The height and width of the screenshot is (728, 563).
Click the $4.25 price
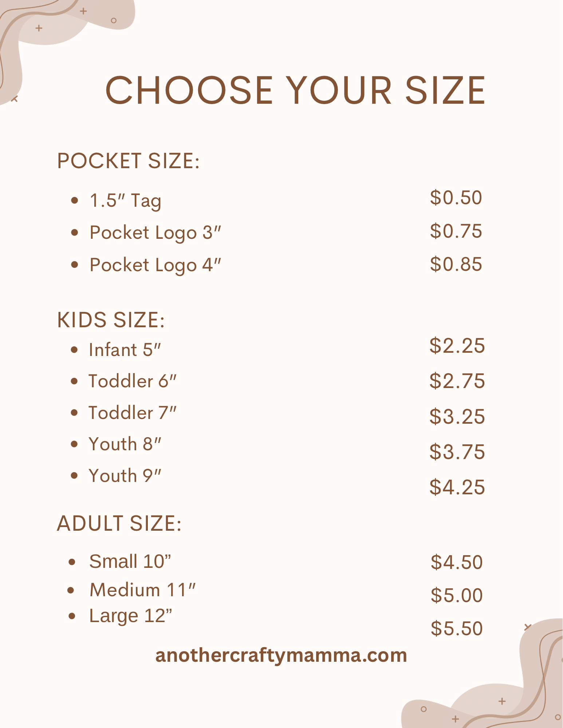click(x=457, y=487)
